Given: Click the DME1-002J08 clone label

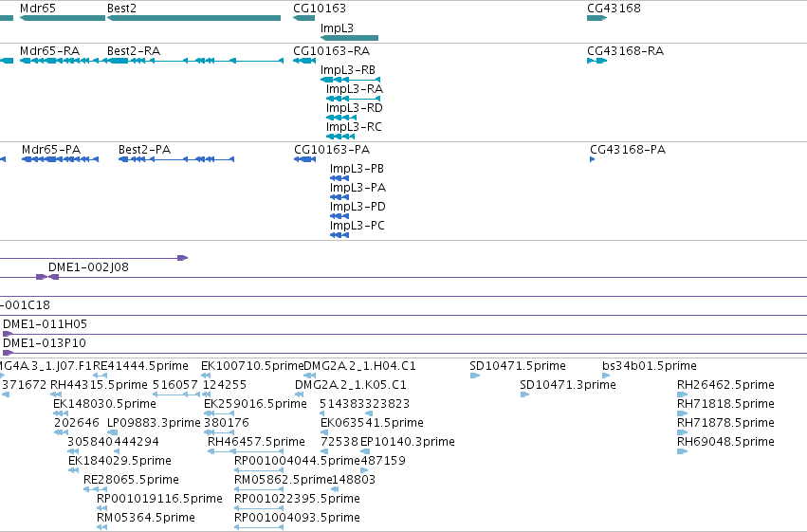Looking at the screenshot, I should coord(88,267).
